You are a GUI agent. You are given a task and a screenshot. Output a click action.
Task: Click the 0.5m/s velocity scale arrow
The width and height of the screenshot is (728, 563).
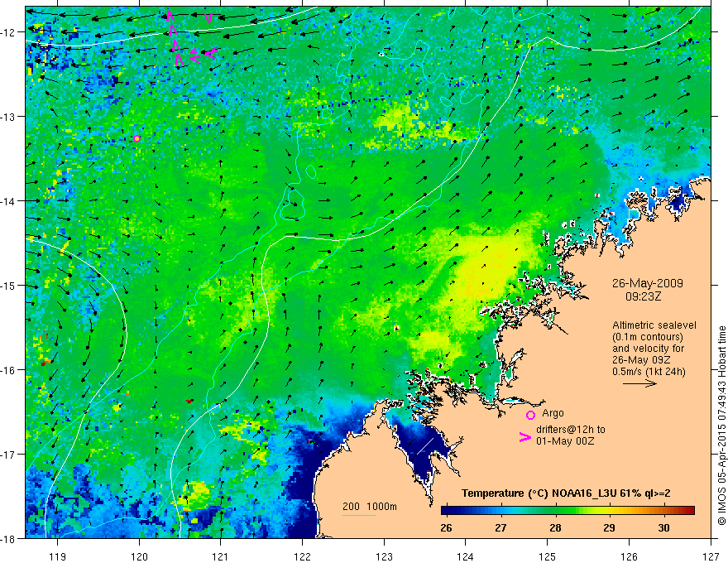pos(639,383)
